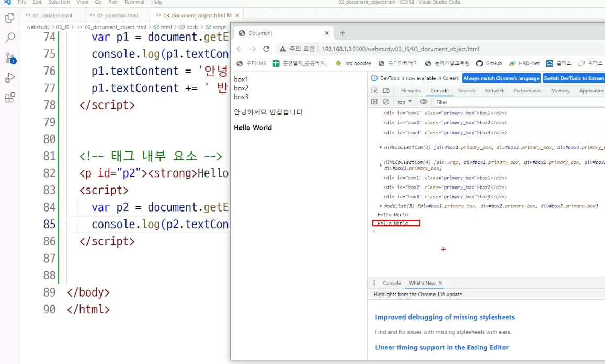Open the Extensions view in VS Code
This screenshot has width=605, height=364.
10,98
